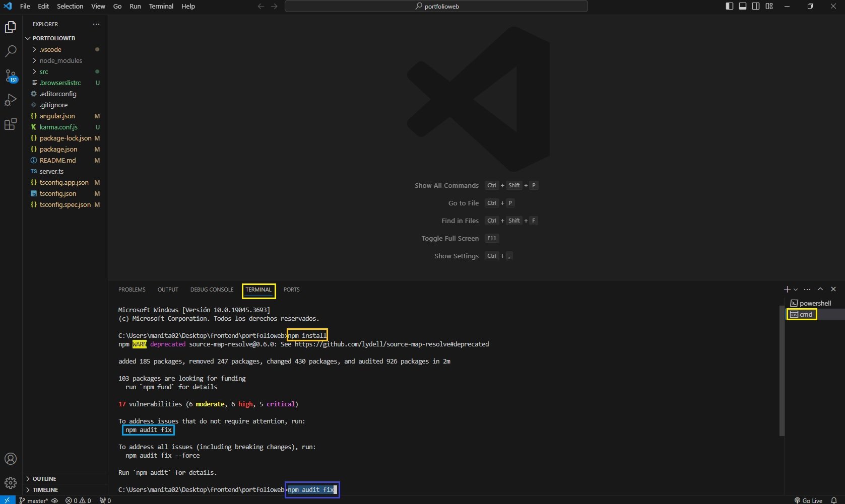Maximize the panel with the up chevron
Screen dimensions: 845x504
(x=820, y=289)
